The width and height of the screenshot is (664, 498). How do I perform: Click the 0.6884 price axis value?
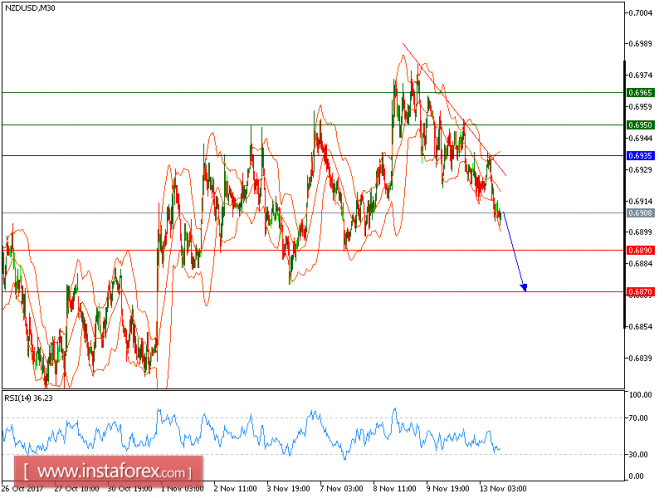coord(641,263)
